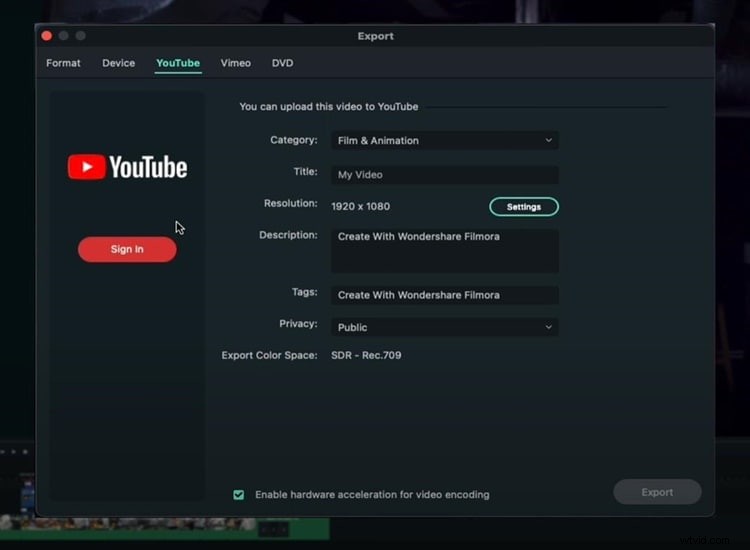This screenshot has width=750, height=550.
Task: Close the Export dialog with the red button
Action: 46,36
